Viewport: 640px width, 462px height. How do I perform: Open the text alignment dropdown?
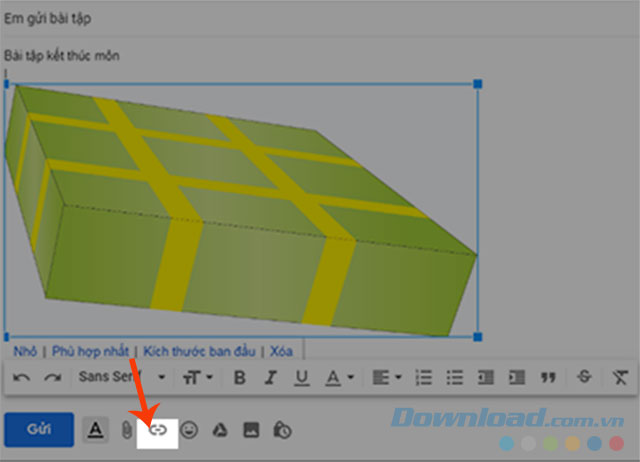click(387, 378)
